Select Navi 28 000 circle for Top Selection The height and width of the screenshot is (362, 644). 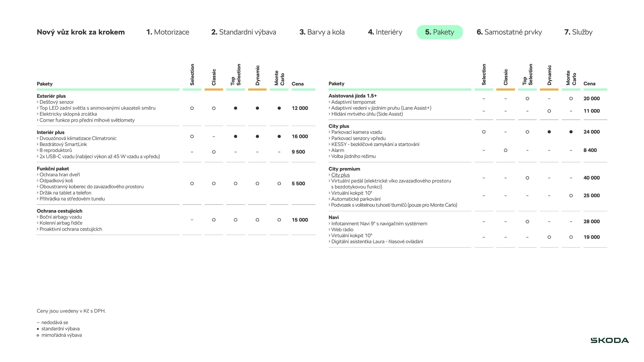point(527,222)
